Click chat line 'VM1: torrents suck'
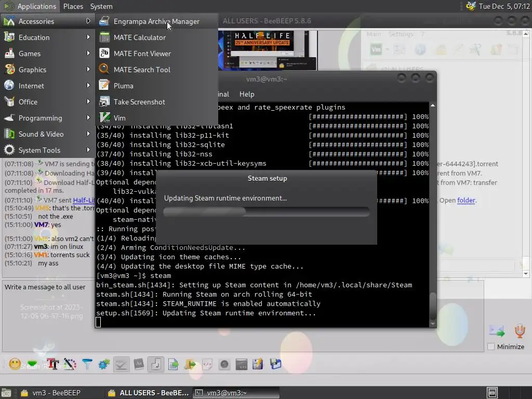The height and width of the screenshot is (399, 532). (47, 255)
